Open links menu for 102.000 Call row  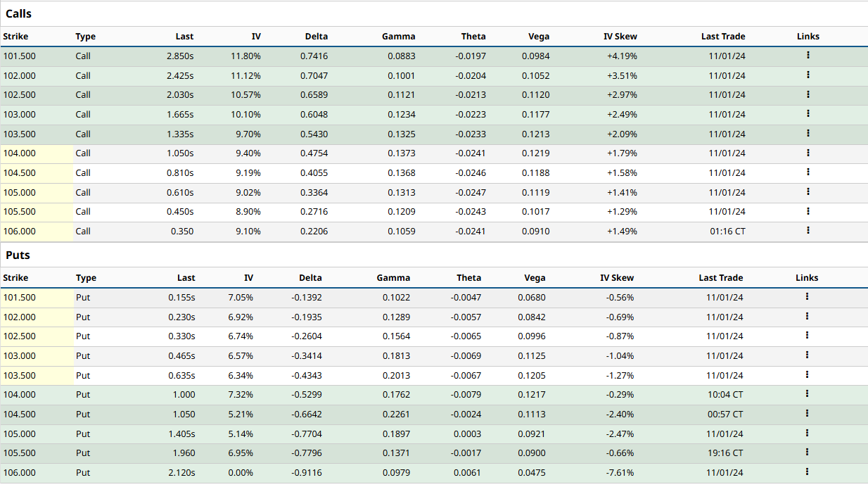808,75
